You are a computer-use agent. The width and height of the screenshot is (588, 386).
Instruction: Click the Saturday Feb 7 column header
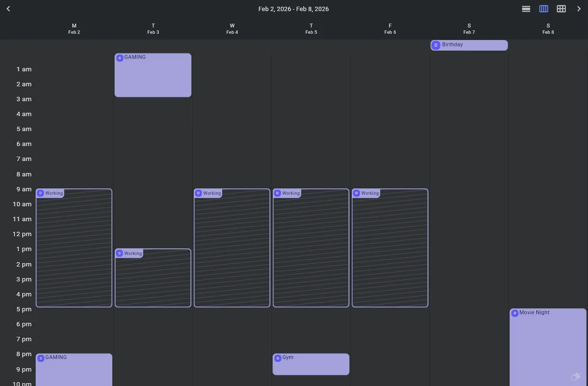point(469,29)
